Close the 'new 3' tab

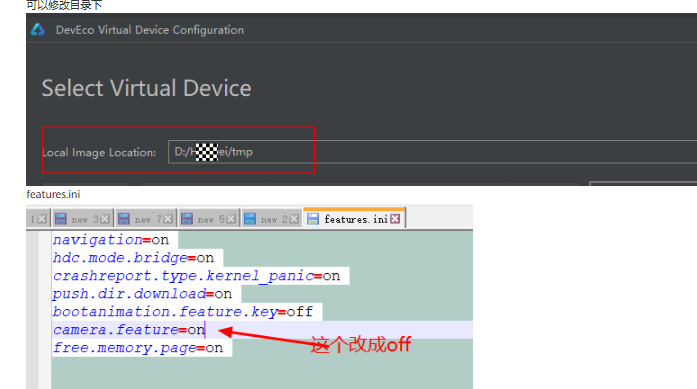pyautogui.click(x=104, y=219)
